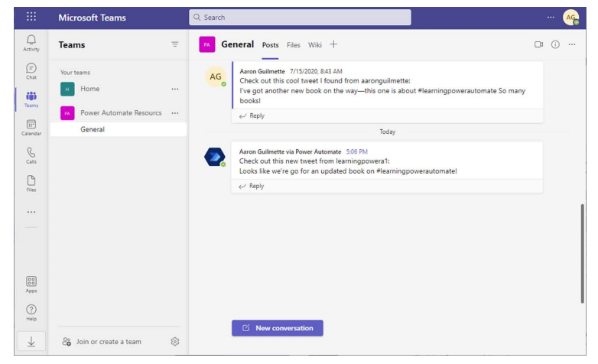This screenshot has height=364, width=598.
Task: Click the PA channel avatar beside General
Action: point(207,44)
